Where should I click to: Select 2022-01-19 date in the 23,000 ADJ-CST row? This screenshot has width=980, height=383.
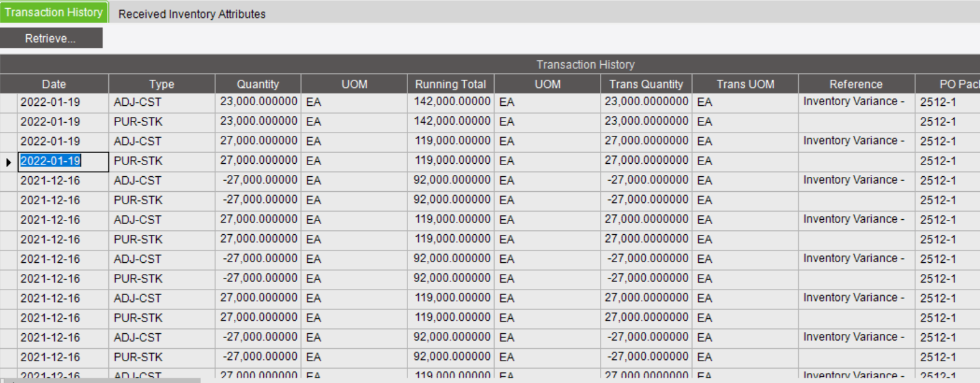pyautogui.click(x=63, y=102)
